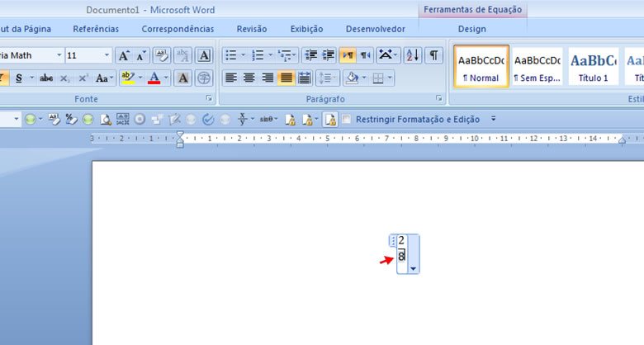Shrink font size with small A icon
This screenshot has height=345, width=644.
(141, 55)
